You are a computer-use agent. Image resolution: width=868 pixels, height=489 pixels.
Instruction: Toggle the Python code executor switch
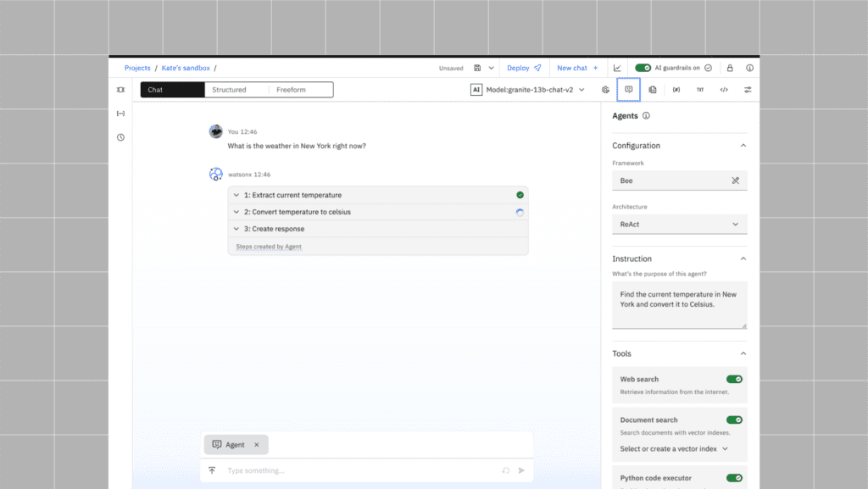[734, 478]
